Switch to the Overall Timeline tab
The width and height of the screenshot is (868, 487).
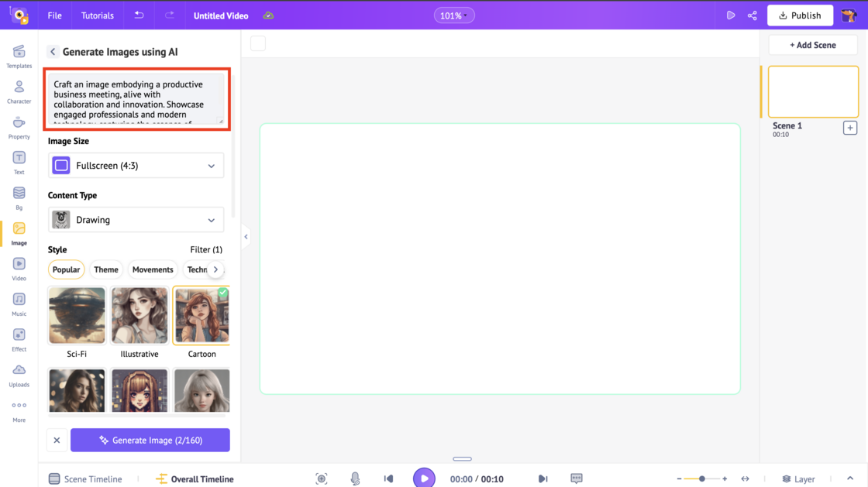pos(194,478)
